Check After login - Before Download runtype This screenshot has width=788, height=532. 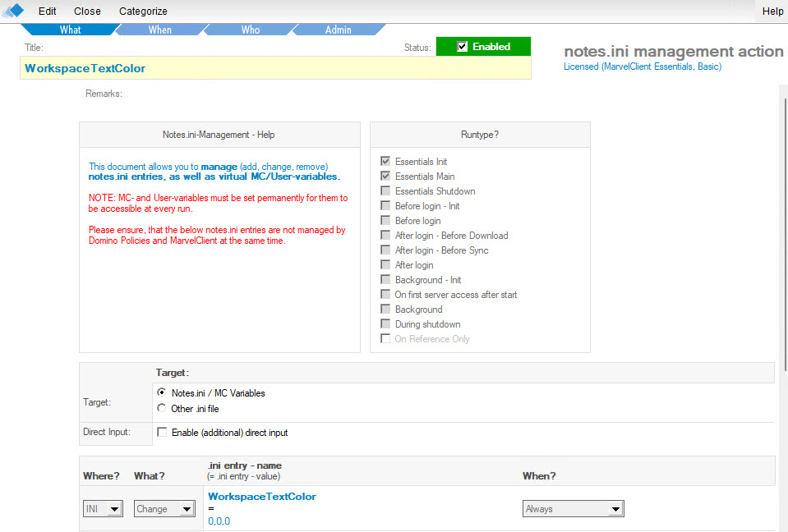pyautogui.click(x=385, y=236)
